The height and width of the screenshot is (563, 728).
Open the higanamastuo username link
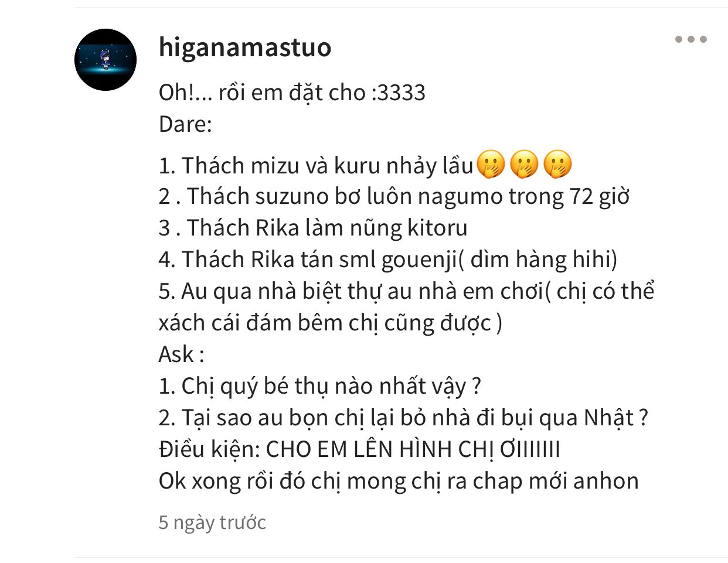(245, 47)
